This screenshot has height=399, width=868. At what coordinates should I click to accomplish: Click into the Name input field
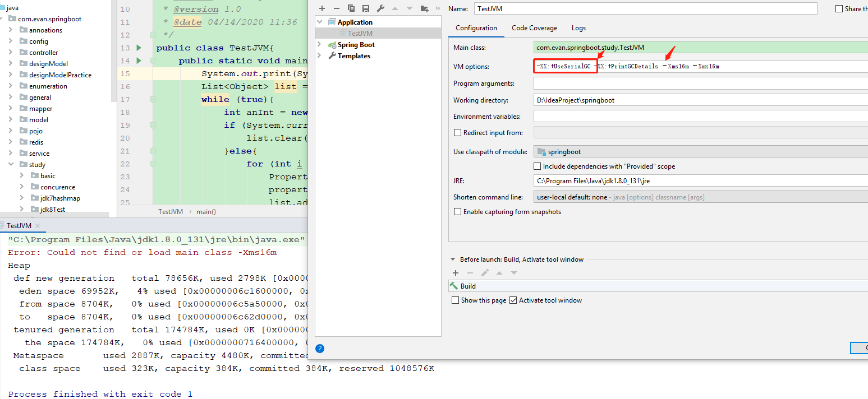(x=645, y=8)
